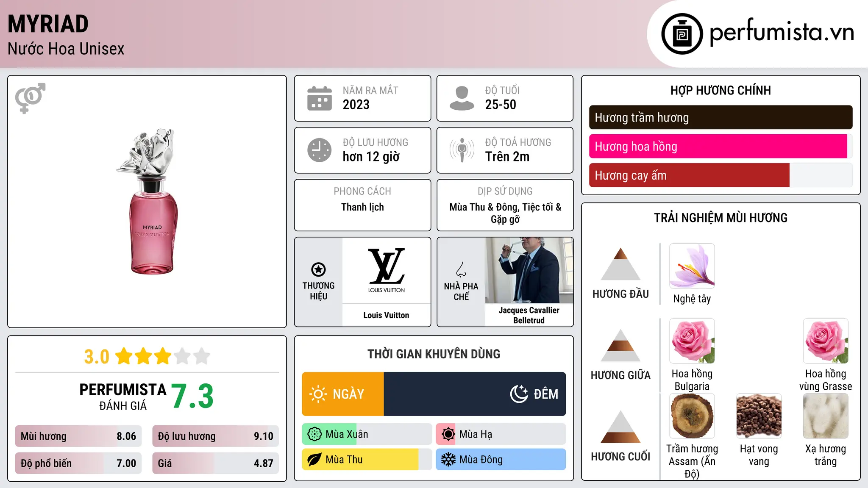
Task: Click the 3.0 star rating number
Action: point(97,357)
